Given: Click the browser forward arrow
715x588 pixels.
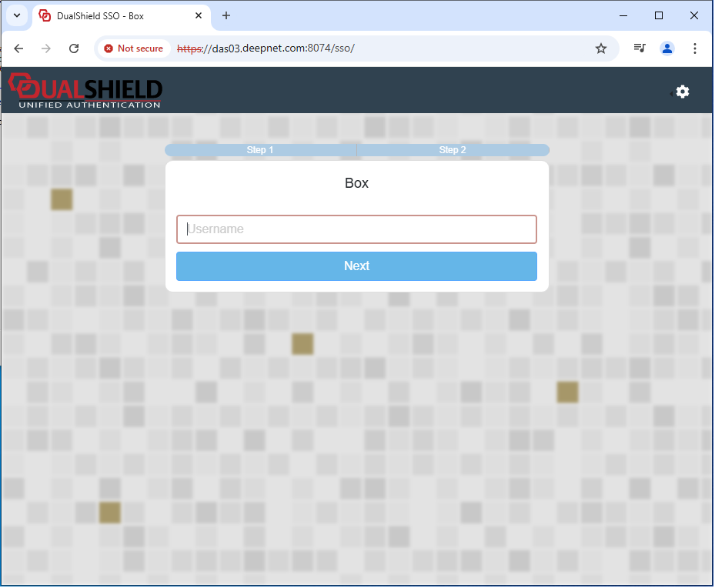Looking at the screenshot, I should (46, 48).
